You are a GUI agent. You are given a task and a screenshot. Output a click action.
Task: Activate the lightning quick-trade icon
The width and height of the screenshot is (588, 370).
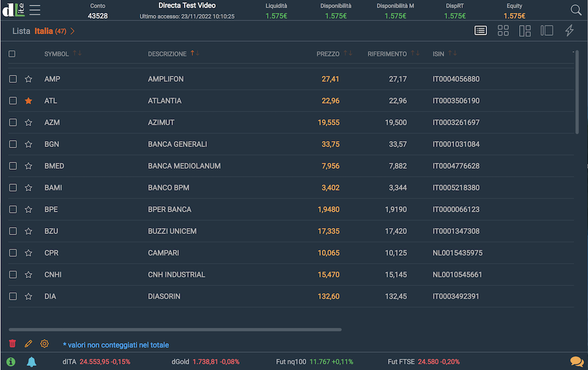(569, 31)
